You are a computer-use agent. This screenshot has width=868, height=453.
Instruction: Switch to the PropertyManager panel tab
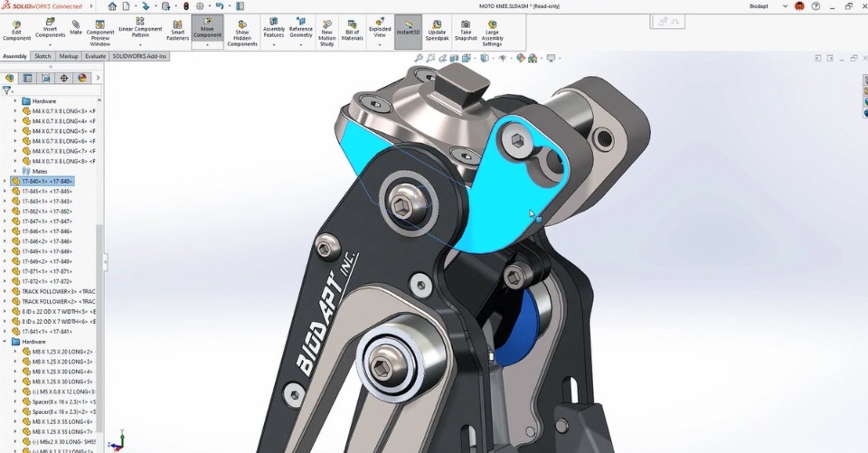point(27,78)
